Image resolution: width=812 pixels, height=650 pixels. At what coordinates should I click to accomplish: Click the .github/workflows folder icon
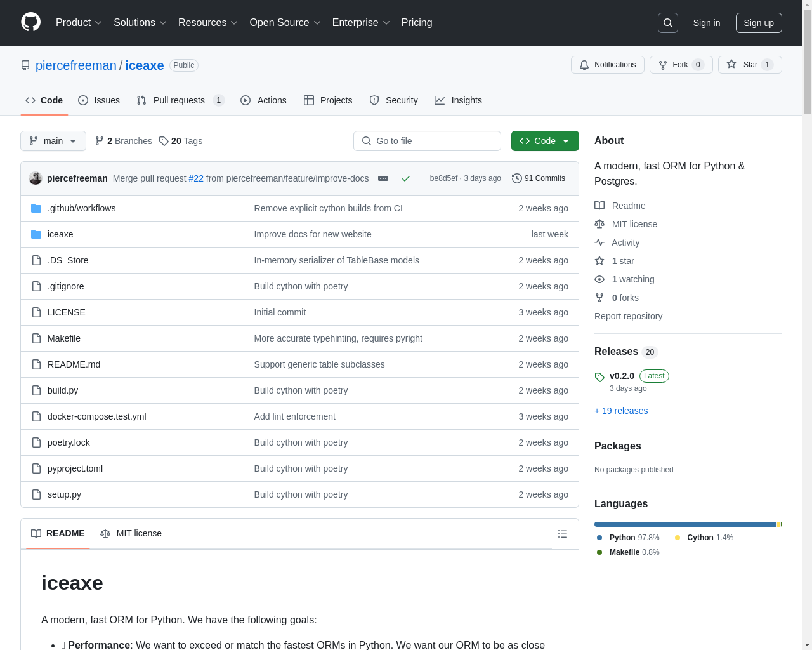tap(36, 208)
